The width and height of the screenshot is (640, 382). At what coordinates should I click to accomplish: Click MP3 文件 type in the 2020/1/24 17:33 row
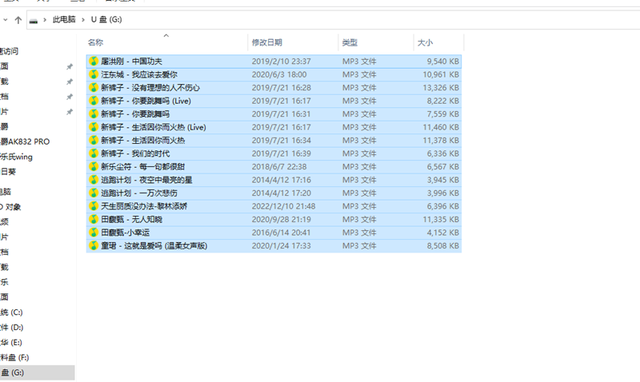click(359, 246)
